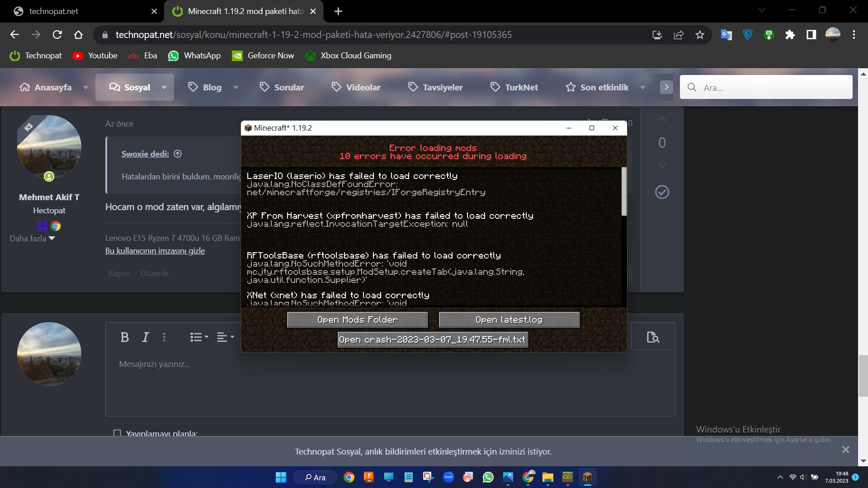Tick the 'Yayınlamayı planla' checkbox
This screenshot has height=488, width=868.
pyautogui.click(x=117, y=433)
